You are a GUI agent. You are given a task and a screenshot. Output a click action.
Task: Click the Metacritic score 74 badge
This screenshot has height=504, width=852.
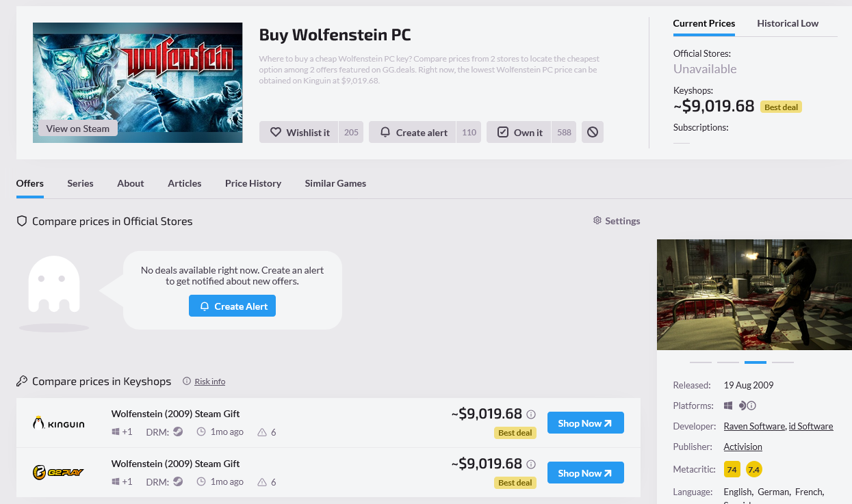point(732,469)
